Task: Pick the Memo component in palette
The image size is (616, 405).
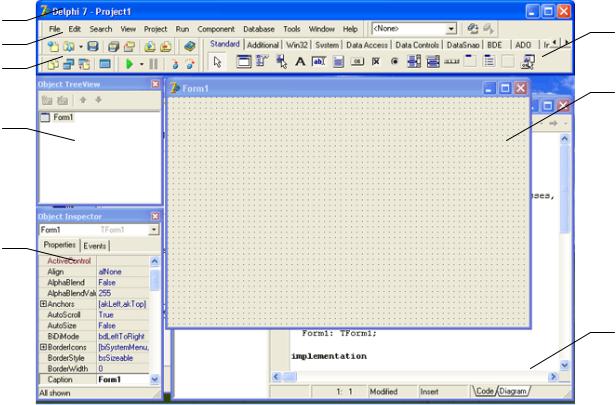Action: (x=338, y=62)
